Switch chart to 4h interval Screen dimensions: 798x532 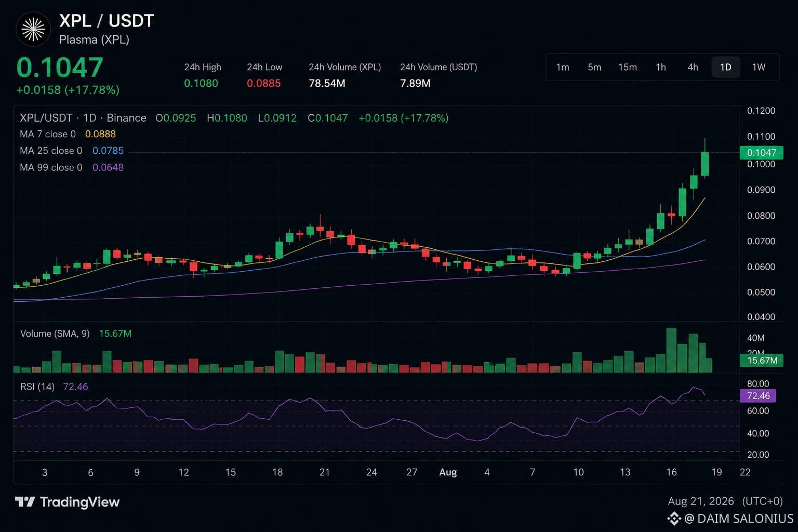tap(693, 67)
